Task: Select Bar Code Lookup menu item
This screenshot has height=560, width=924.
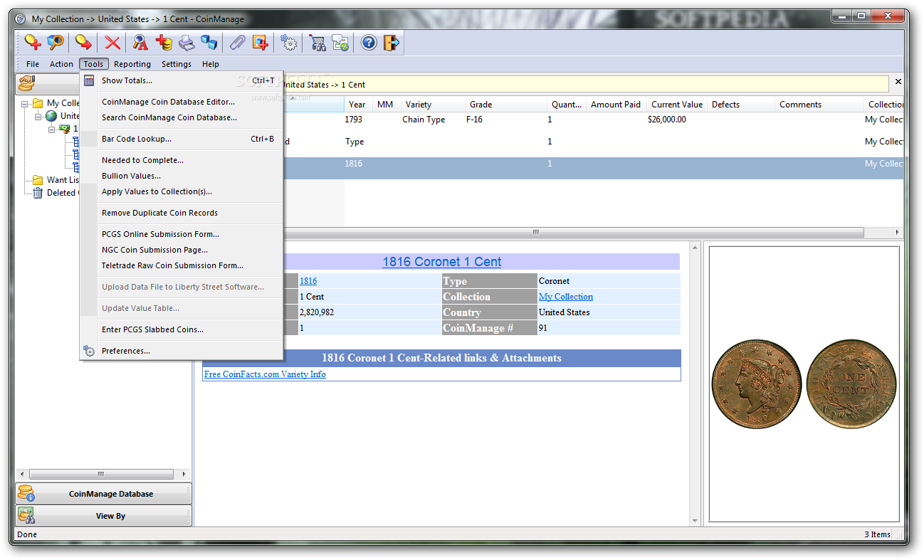Action: [182, 139]
